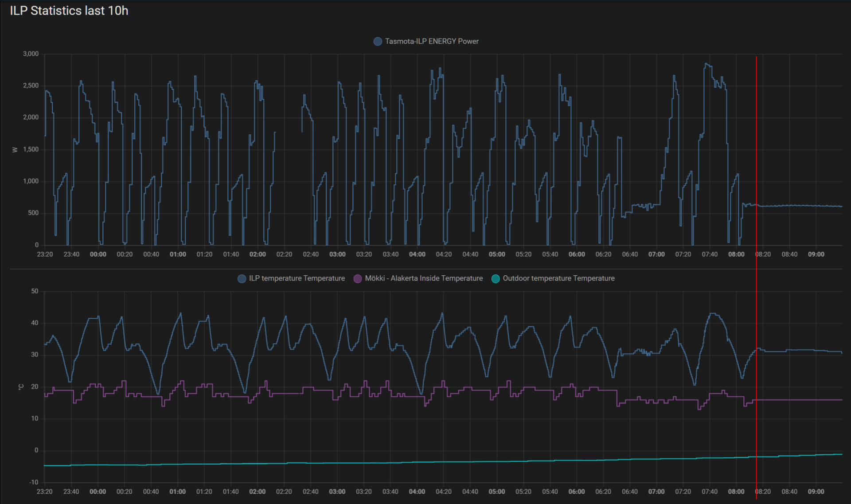Toggle Mökki - Alakerta Inside Temperature legend label

coord(423,278)
